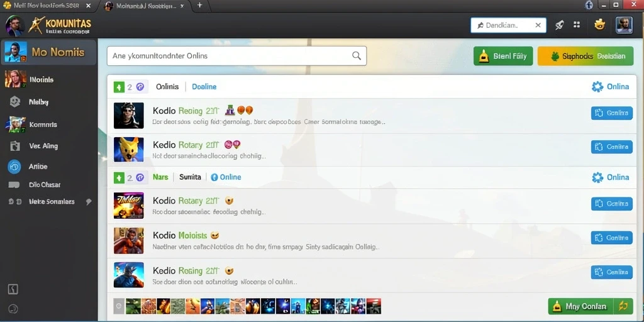Click the Nlelby sidebar cube icon
The image size is (644, 322).
[15, 101]
